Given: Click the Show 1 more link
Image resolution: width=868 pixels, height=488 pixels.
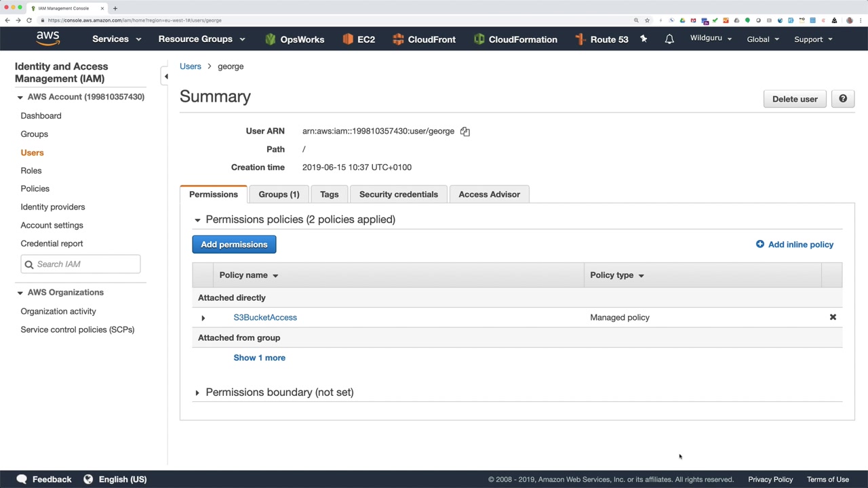Looking at the screenshot, I should 259,358.
